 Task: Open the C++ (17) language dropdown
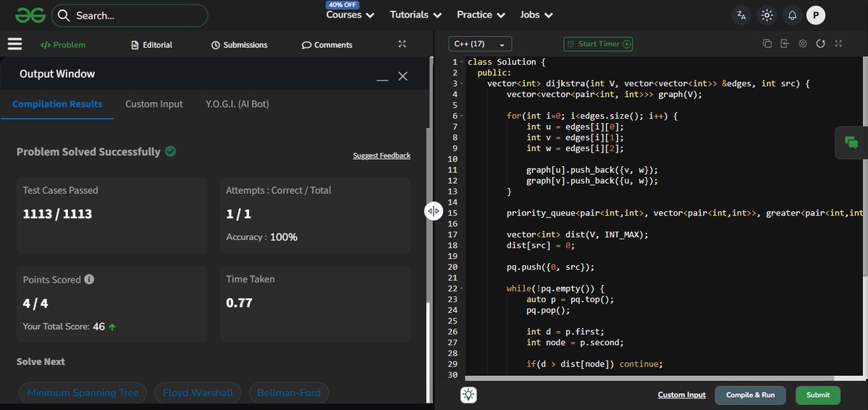coord(480,44)
